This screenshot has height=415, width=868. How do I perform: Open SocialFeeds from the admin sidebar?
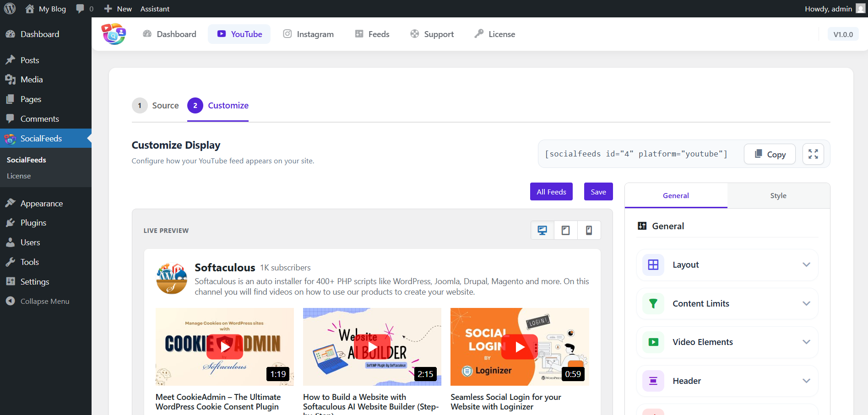pos(41,138)
